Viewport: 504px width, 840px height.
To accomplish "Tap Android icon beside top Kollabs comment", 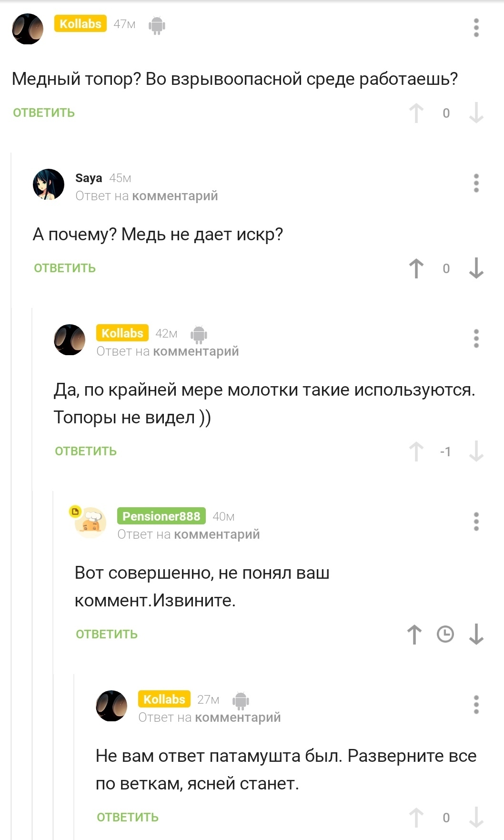I will point(157,25).
